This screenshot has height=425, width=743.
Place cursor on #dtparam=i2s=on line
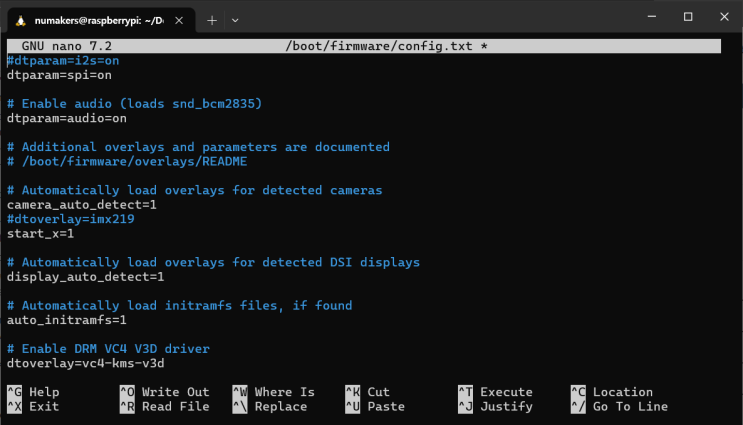coord(63,61)
